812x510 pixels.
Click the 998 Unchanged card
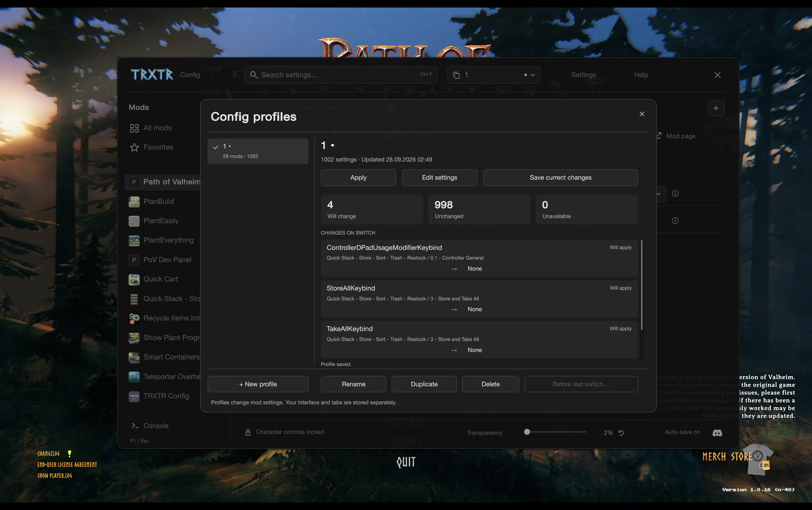[x=479, y=210]
